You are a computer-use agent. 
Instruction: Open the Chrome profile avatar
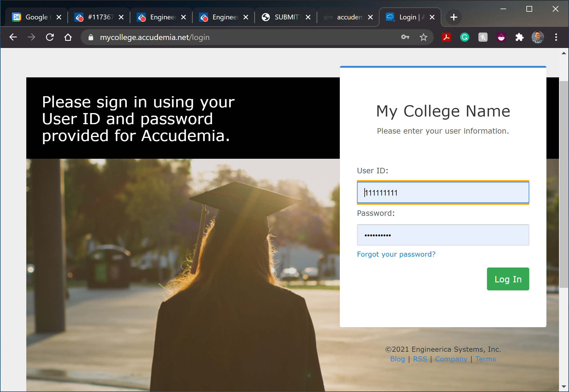tap(537, 37)
